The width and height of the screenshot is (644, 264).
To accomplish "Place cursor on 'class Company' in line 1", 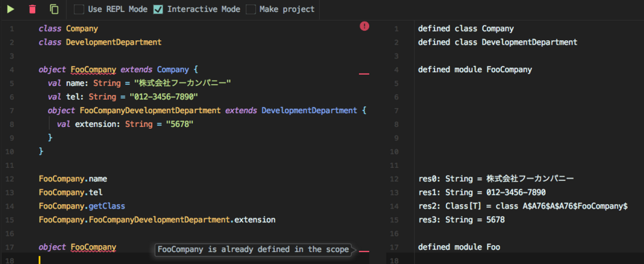I will [69, 29].
